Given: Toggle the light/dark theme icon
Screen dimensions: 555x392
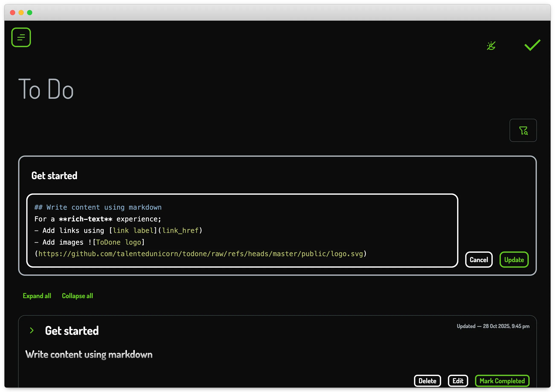Looking at the screenshot, I should tap(491, 46).
